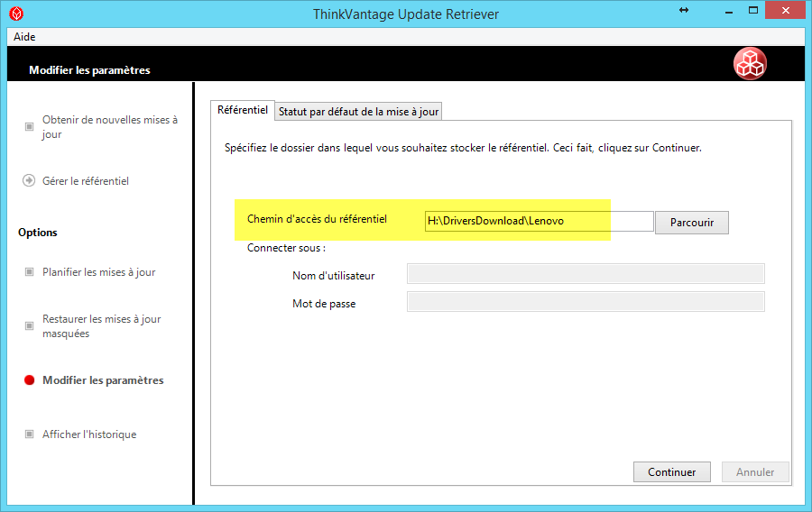Click the Parcourir button
812x512 pixels.
[x=692, y=223]
